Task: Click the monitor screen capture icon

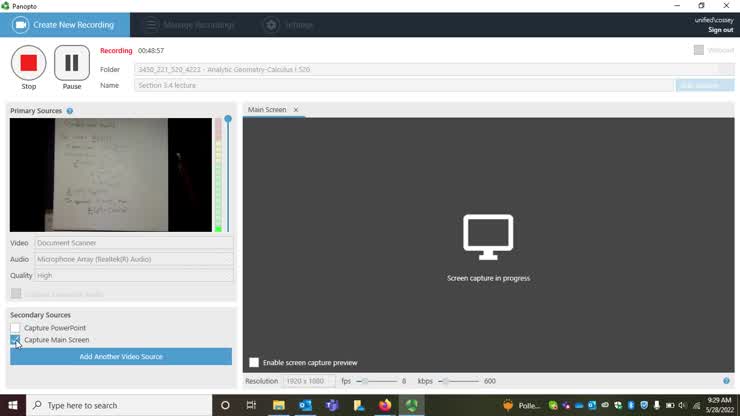Action: (x=488, y=237)
